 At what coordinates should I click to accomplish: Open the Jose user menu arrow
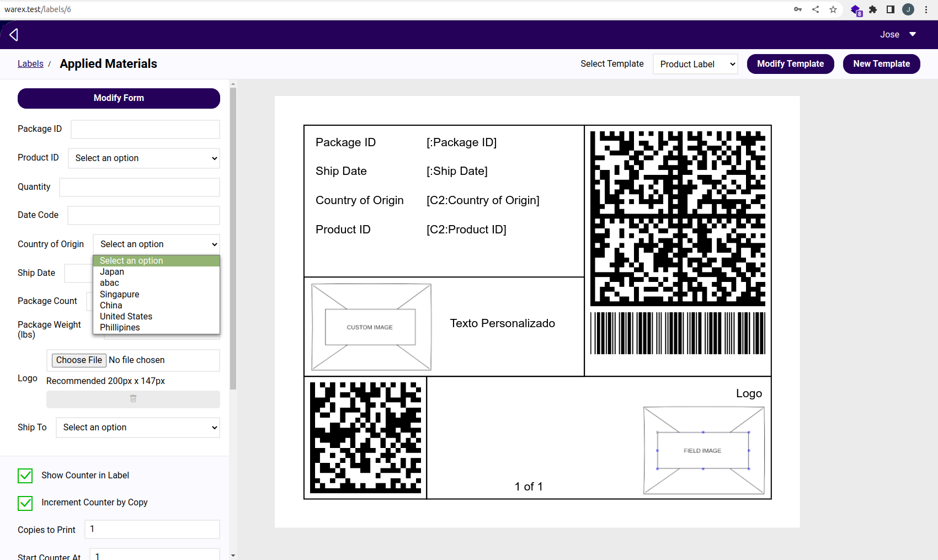pos(913,34)
